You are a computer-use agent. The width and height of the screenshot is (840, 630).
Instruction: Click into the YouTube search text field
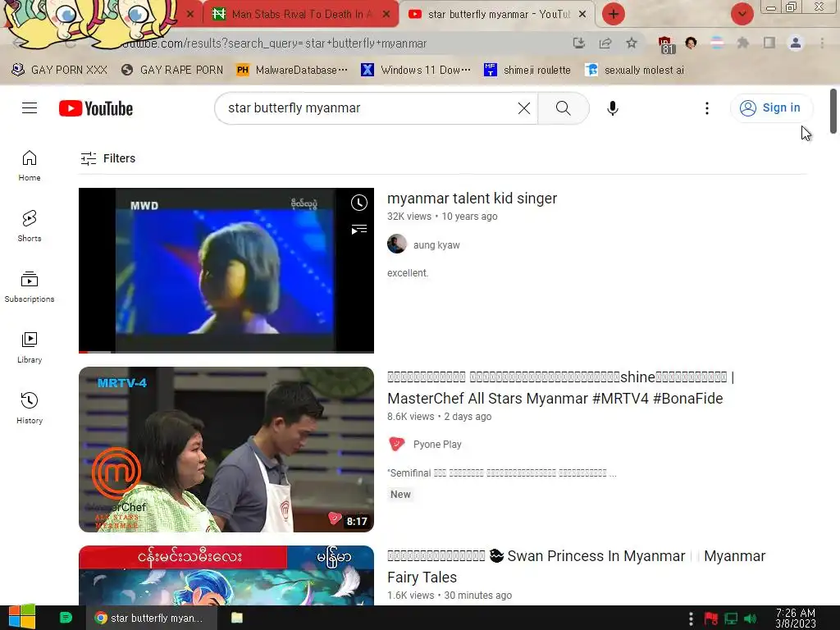370,108
